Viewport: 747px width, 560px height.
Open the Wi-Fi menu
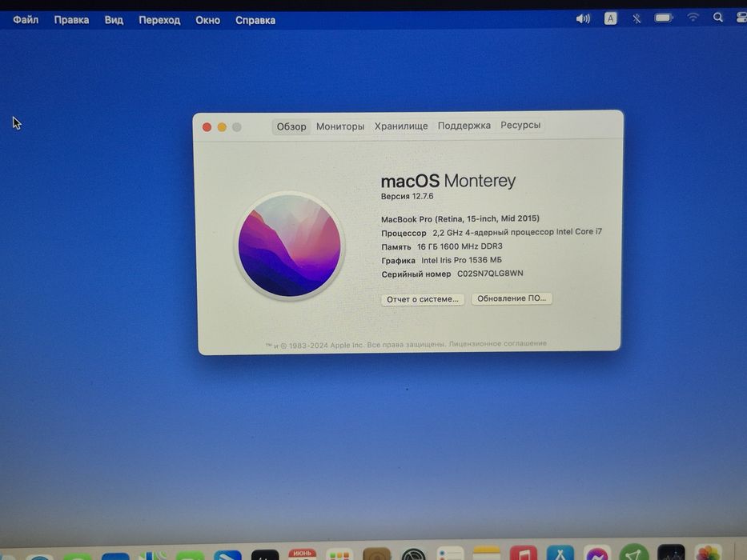point(693,18)
